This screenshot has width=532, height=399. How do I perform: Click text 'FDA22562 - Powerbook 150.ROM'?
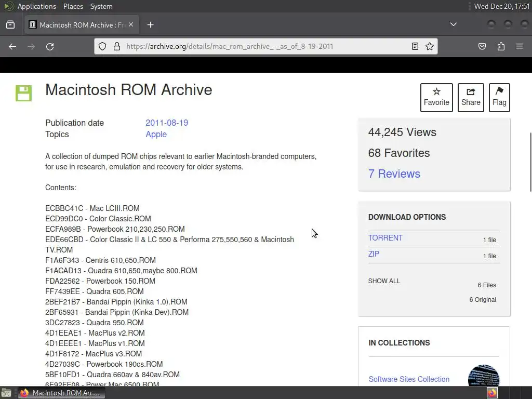100,281
